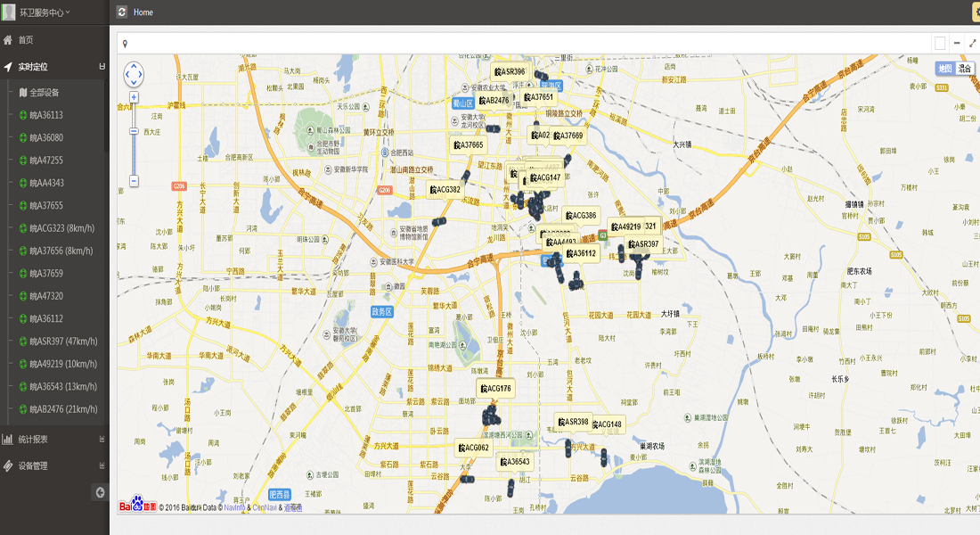Click map marker label 皖ACG147

pos(545,177)
